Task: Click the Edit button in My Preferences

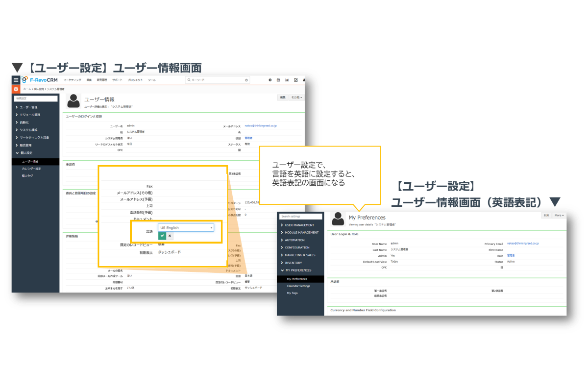Action: [546, 215]
